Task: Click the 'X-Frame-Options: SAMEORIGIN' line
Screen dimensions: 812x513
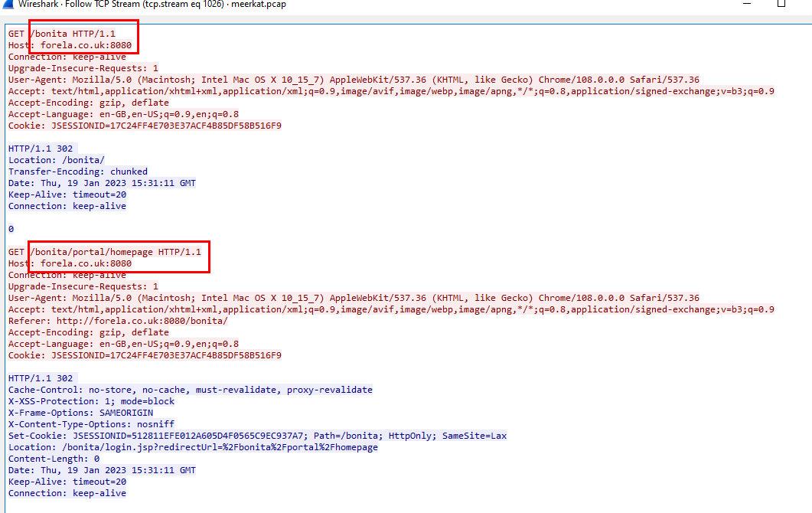Action: click(81, 413)
